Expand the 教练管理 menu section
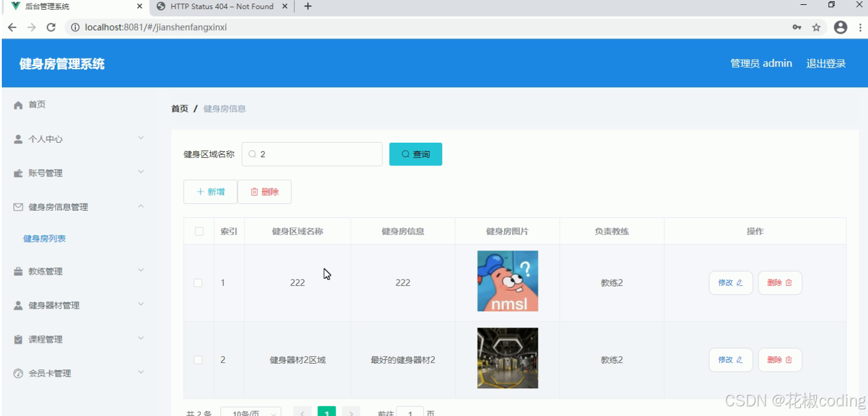Screen dimensions: 868x416 point(141,271)
